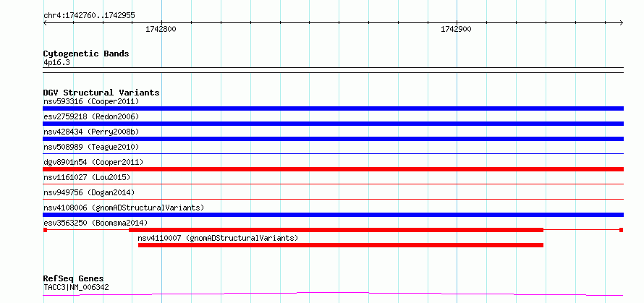The width and height of the screenshot is (644, 303).
Task: Click the thin red line for nsv949756
Action: pyautogui.click(x=333, y=200)
